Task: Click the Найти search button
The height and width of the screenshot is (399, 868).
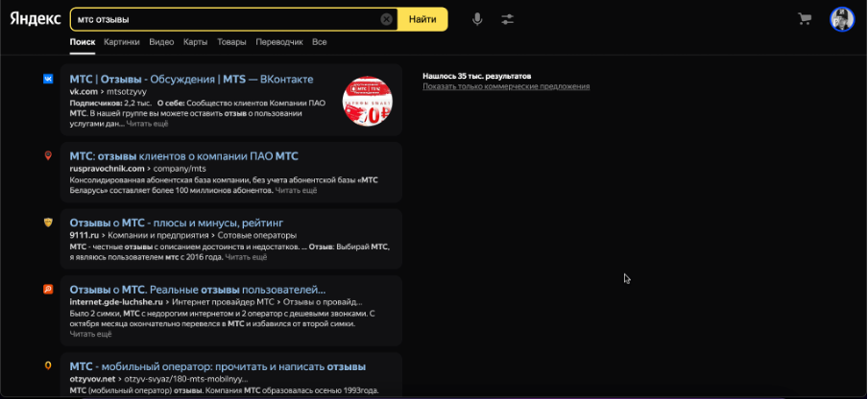Action: pos(422,19)
